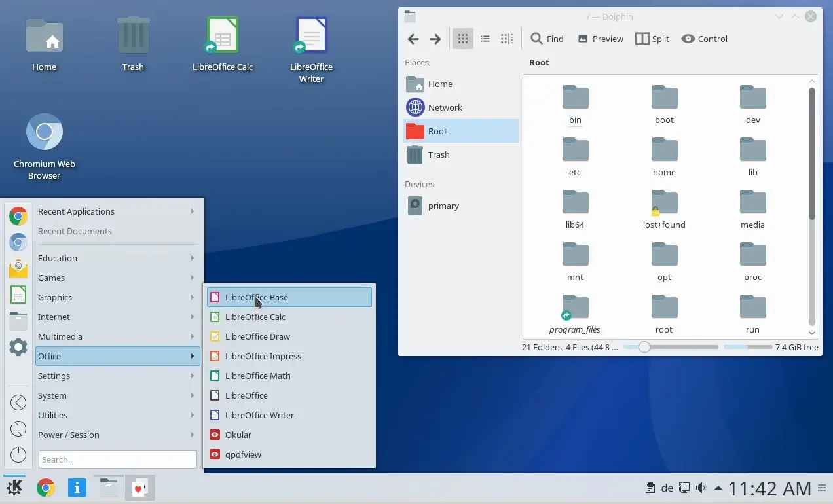The image size is (833, 504).
Task: Adjust the zoom slider in Dolphin statusbar
Action: pyautogui.click(x=643, y=347)
